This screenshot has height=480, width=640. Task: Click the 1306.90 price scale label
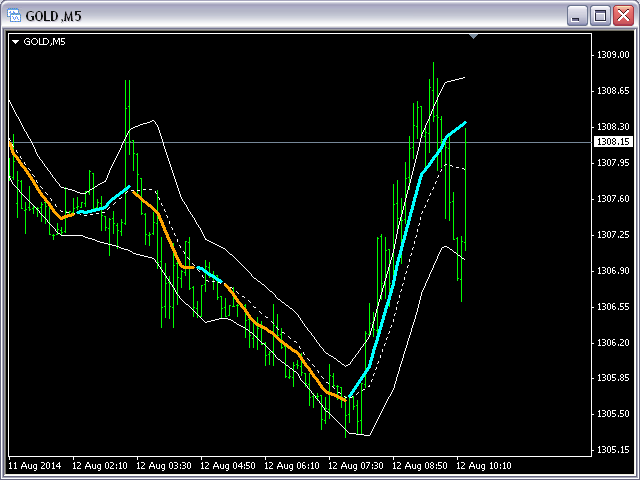613,271
